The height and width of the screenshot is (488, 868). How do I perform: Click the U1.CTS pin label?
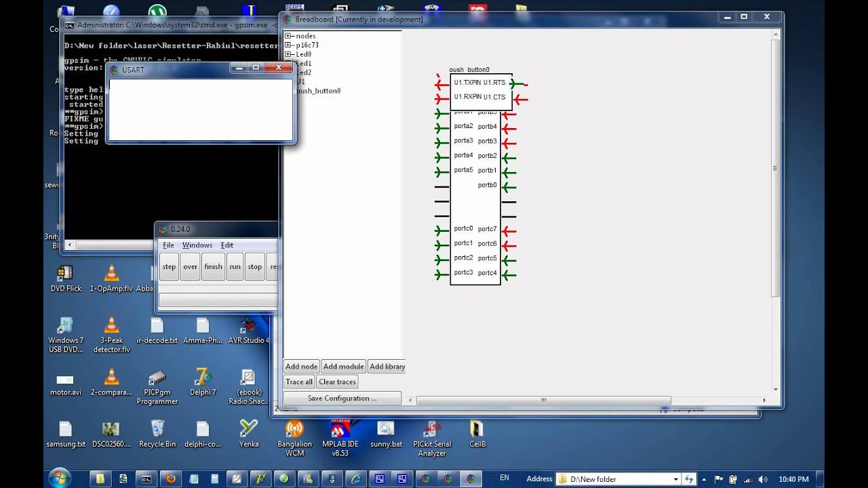pos(494,97)
